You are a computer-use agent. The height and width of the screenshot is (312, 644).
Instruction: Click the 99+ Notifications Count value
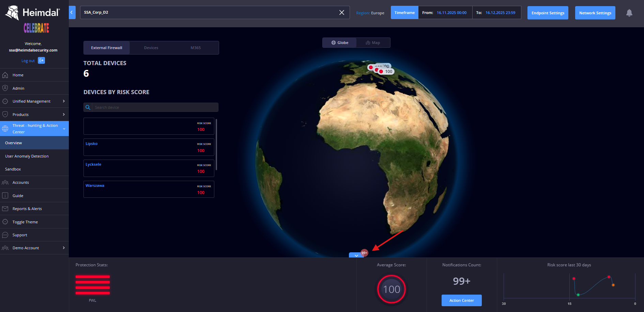point(462,281)
